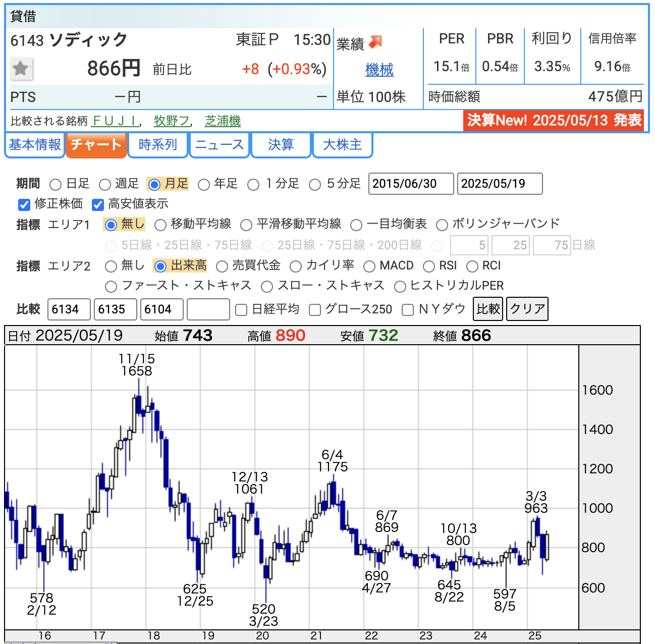Click end date field 2025/05/19
Screen dimensions: 655x644
click(x=500, y=184)
